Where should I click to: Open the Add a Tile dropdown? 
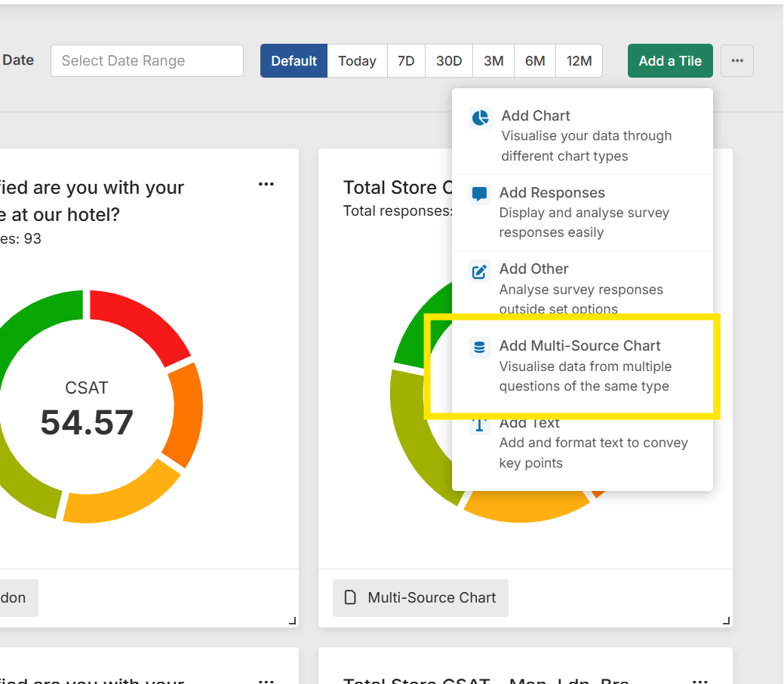point(670,61)
